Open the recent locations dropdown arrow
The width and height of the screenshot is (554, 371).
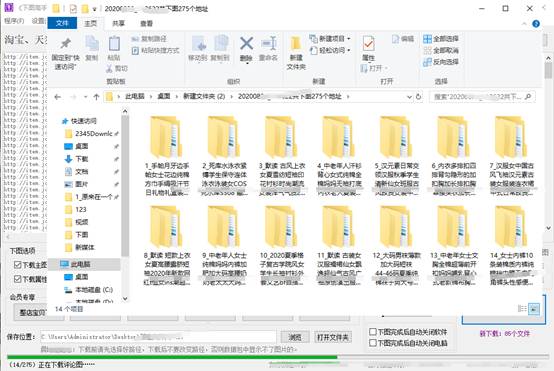[85, 97]
